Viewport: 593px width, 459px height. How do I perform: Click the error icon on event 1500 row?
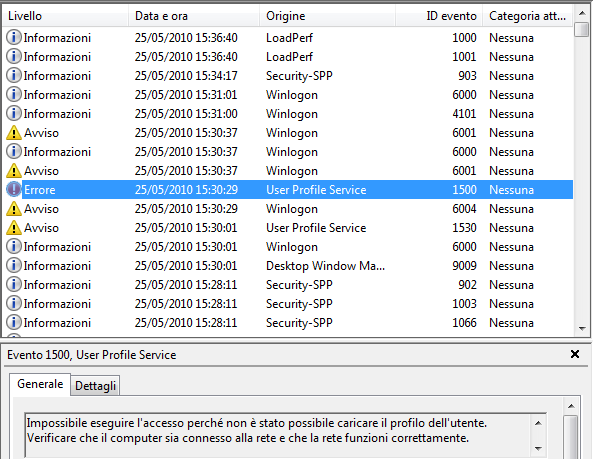[14, 189]
